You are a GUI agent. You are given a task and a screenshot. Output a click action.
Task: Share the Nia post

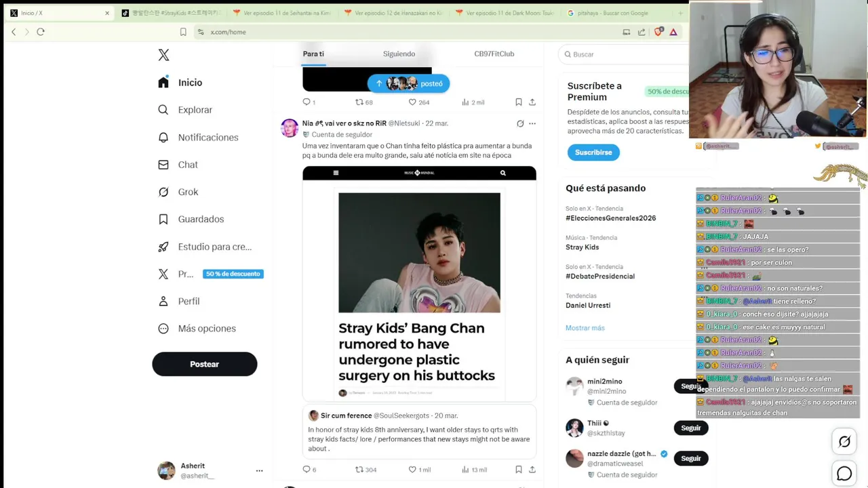click(x=532, y=470)
